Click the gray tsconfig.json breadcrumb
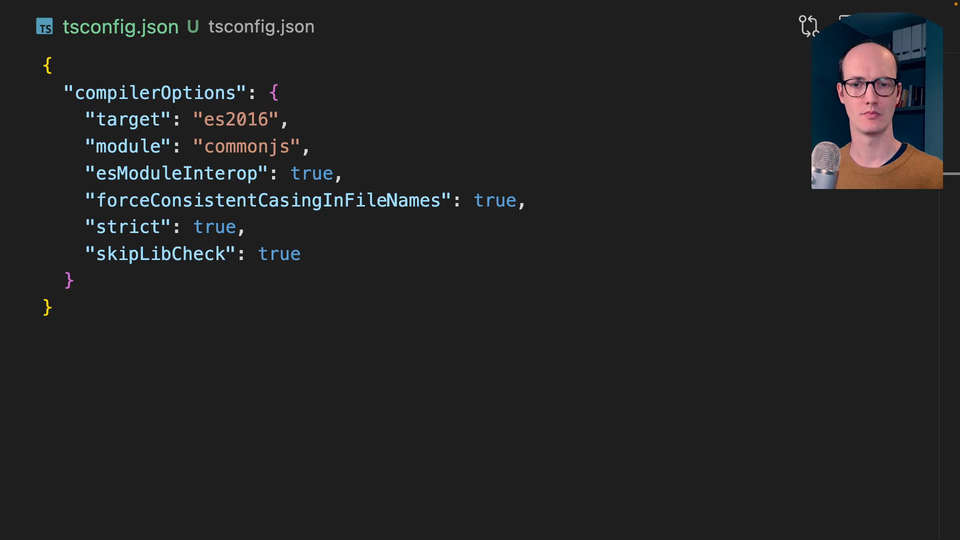960x540 pixels. click(x=261, y=27)
